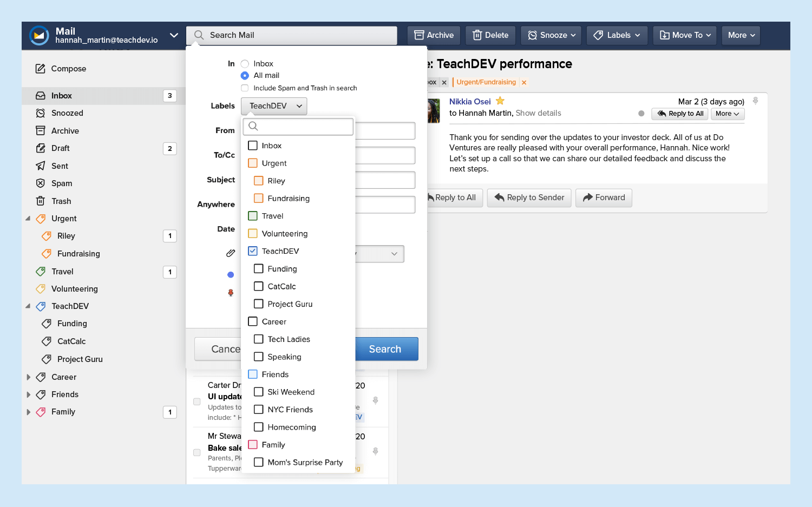Click the Archive icon in toolbar
812x507 pixels.
(419, 35)
